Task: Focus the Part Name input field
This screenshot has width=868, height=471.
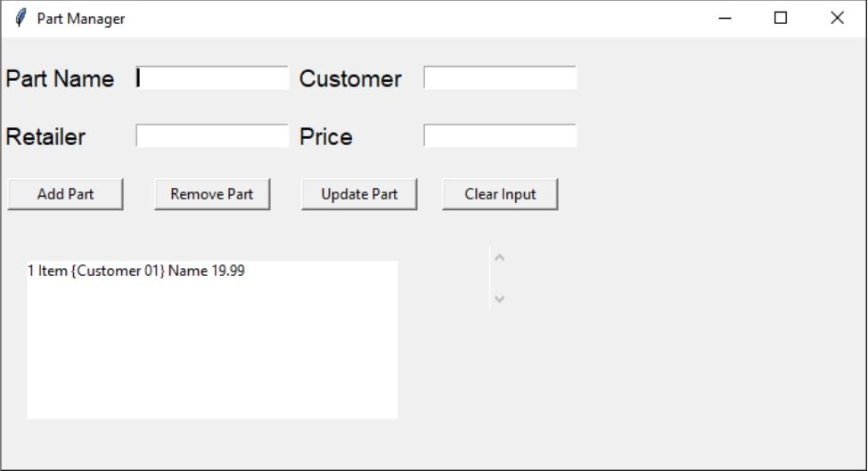Action: 212,77
